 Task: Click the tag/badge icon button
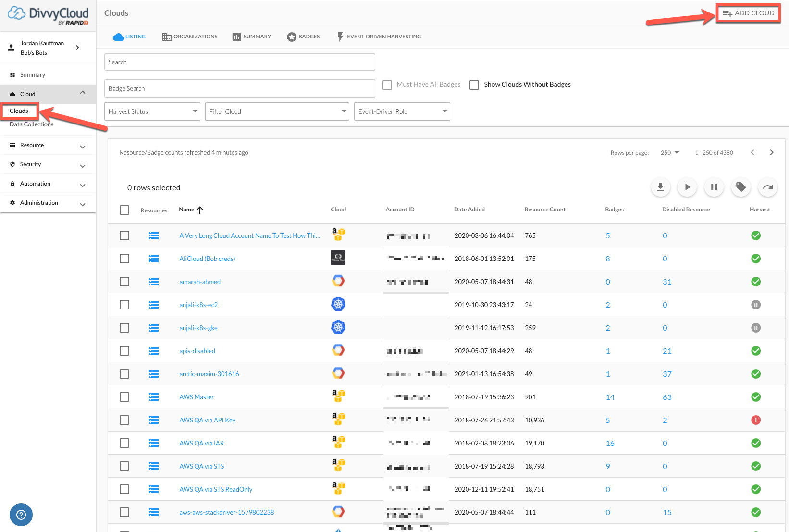tap(741, 187)
